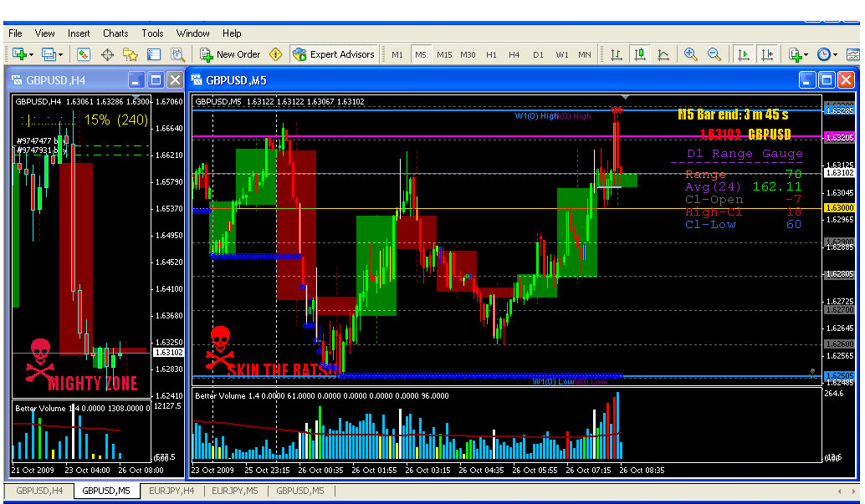This screenshot has width=865, height=504.
Task: Open the Strategy Tester icon
Action: [177, 54]
